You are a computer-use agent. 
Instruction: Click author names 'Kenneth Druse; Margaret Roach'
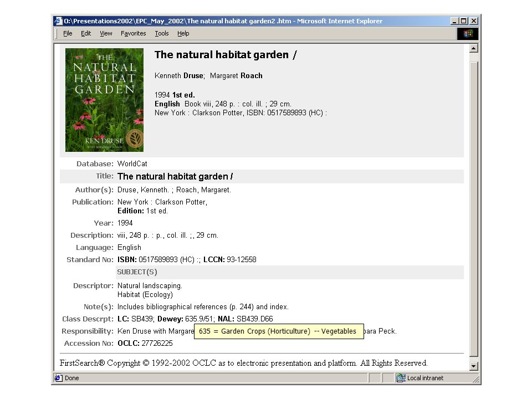point(208,76)
